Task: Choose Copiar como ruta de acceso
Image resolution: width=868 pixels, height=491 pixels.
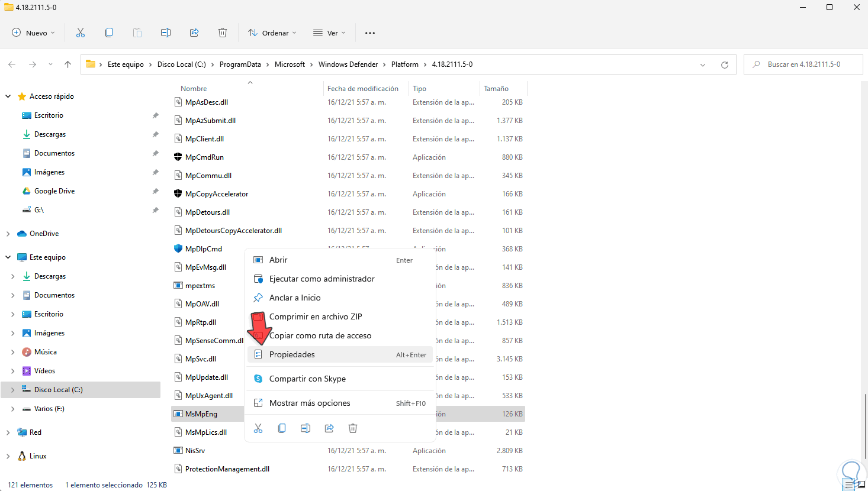Action: (339, 335)
